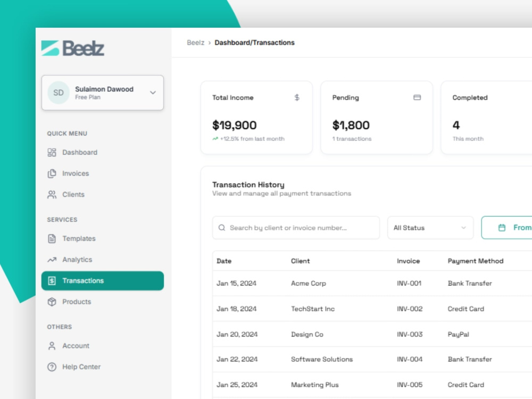The image size is (532, 399).
Task: Click the Help Center question icon
Action: pos(52,367)
